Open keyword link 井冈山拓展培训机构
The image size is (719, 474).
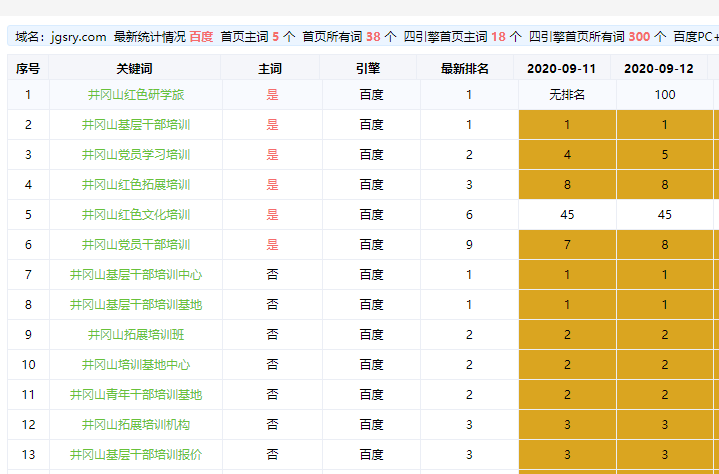click(x=136, y=425)
